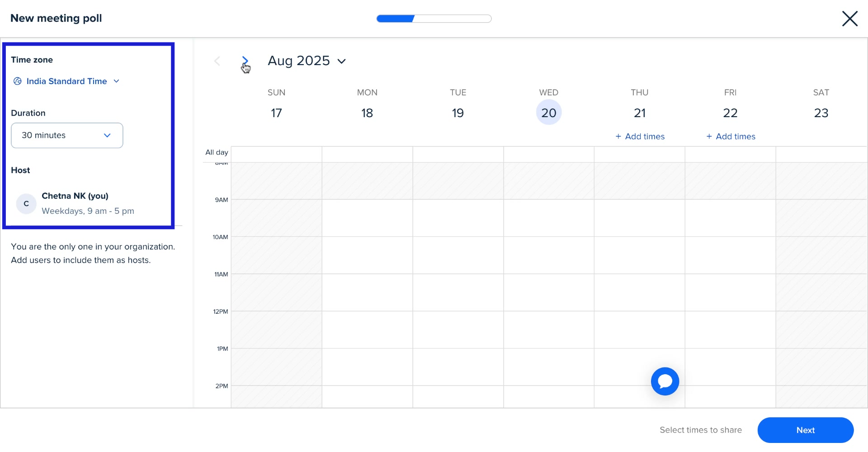Image resolution: width=868 pixels, height=452 pixels.
Task: Click the plus icon for Add times under Friday
Action: click(709, 136)
